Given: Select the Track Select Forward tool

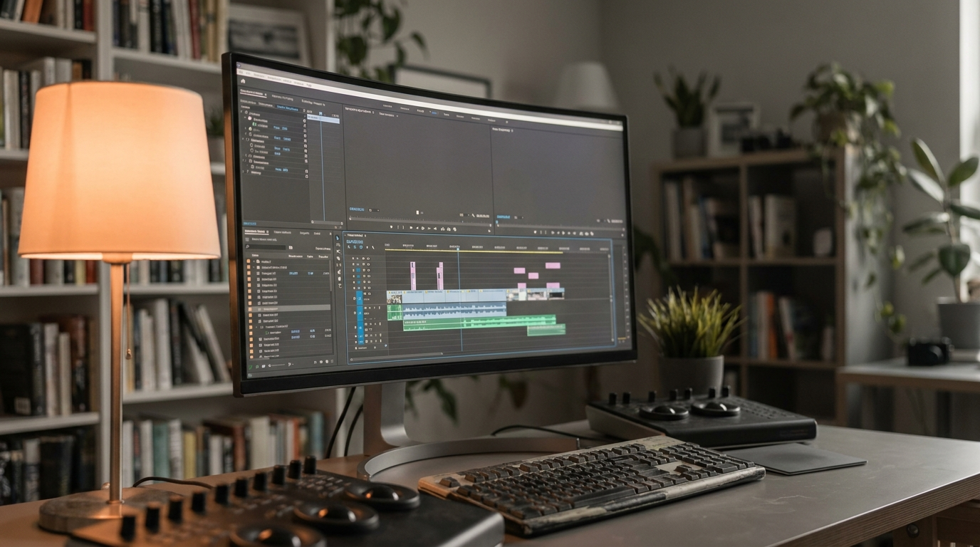Looking at the screenshot, I should (338, 244).
